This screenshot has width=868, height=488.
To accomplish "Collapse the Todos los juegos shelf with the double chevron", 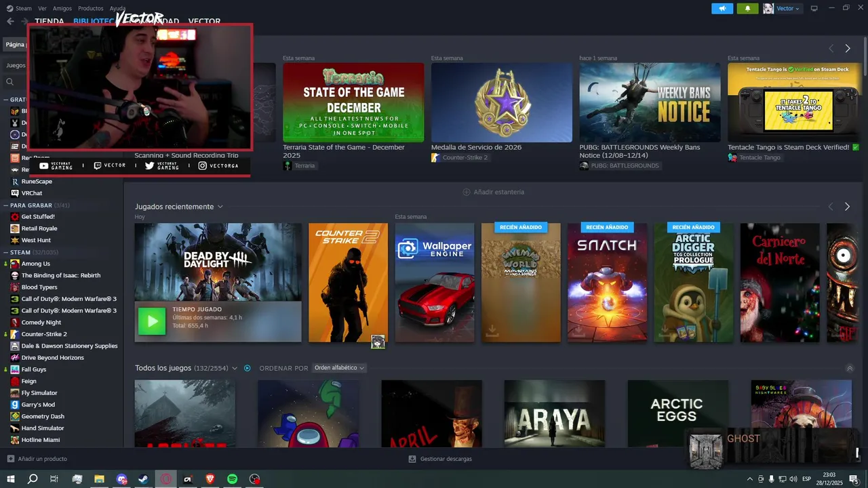I will point(850,368).
